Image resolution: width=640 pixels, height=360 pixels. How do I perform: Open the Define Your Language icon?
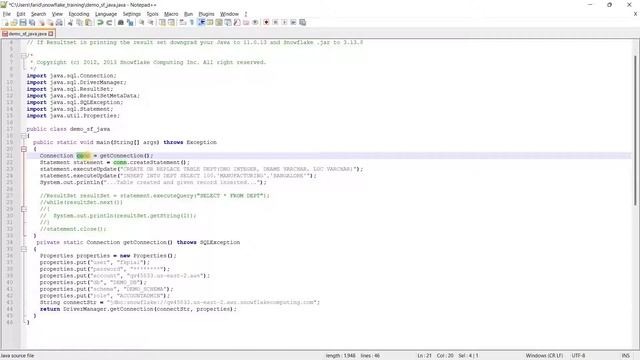210,22
